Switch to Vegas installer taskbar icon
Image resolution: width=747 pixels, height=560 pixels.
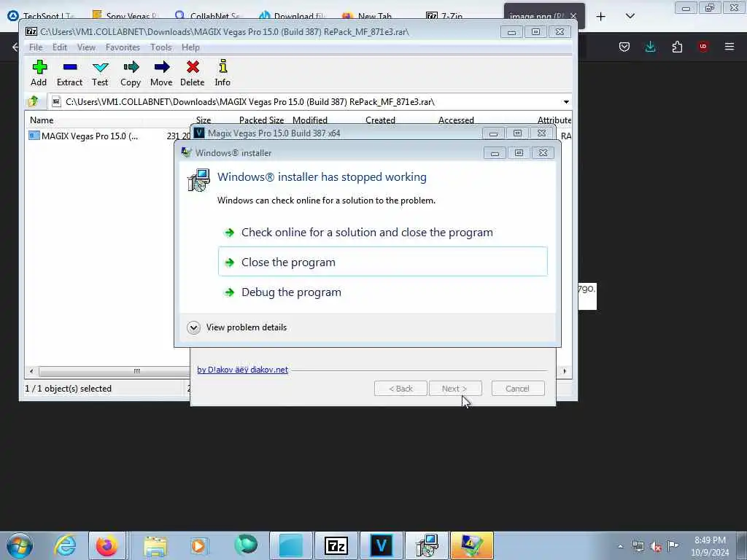pos(381,545)
